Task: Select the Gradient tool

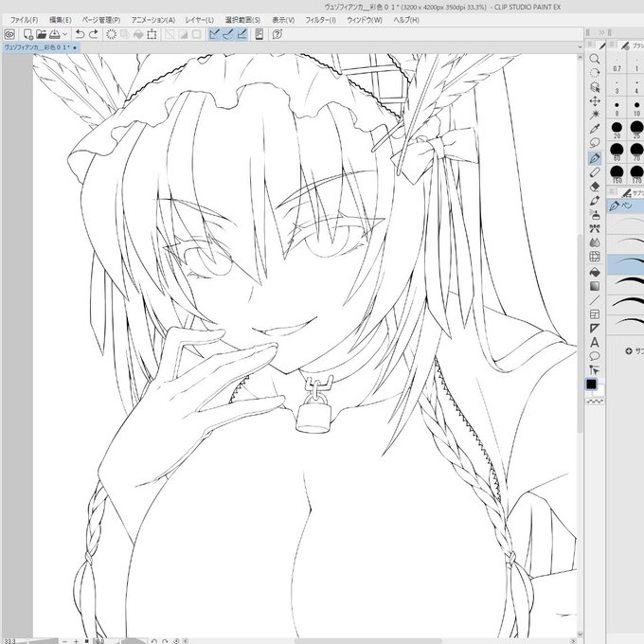Action: (595, 286)
